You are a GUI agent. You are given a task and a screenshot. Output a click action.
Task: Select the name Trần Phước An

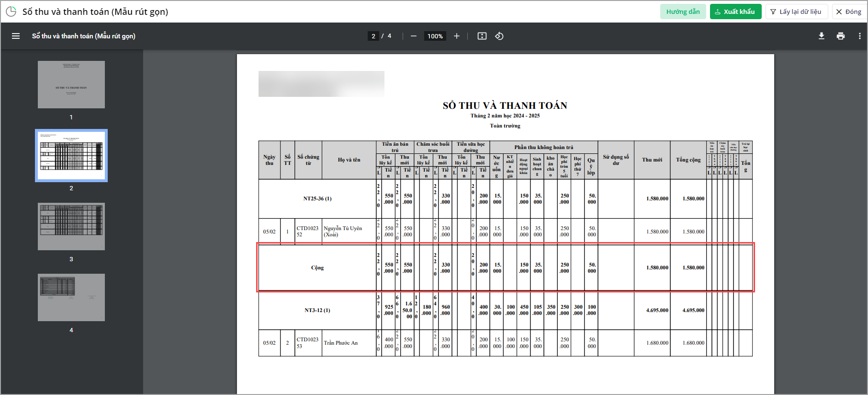click(341, 343)
